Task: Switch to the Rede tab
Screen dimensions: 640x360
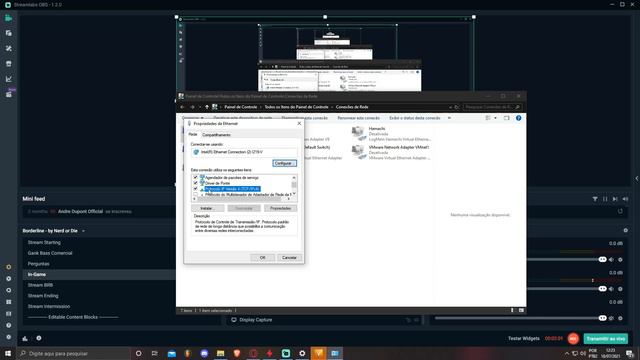Action: (193, 134)
